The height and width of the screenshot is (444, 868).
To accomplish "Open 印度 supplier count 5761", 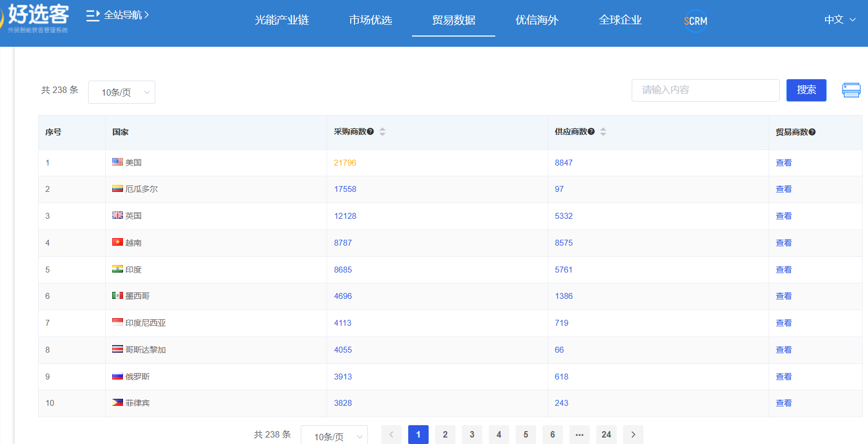I will point(563,270).
